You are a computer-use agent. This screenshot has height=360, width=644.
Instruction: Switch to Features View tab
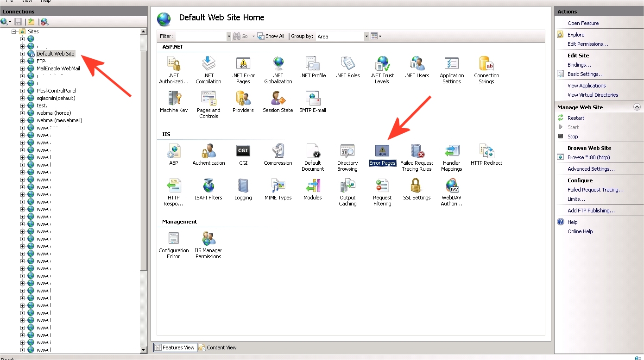pyautogui.click(x=175, y=348)
